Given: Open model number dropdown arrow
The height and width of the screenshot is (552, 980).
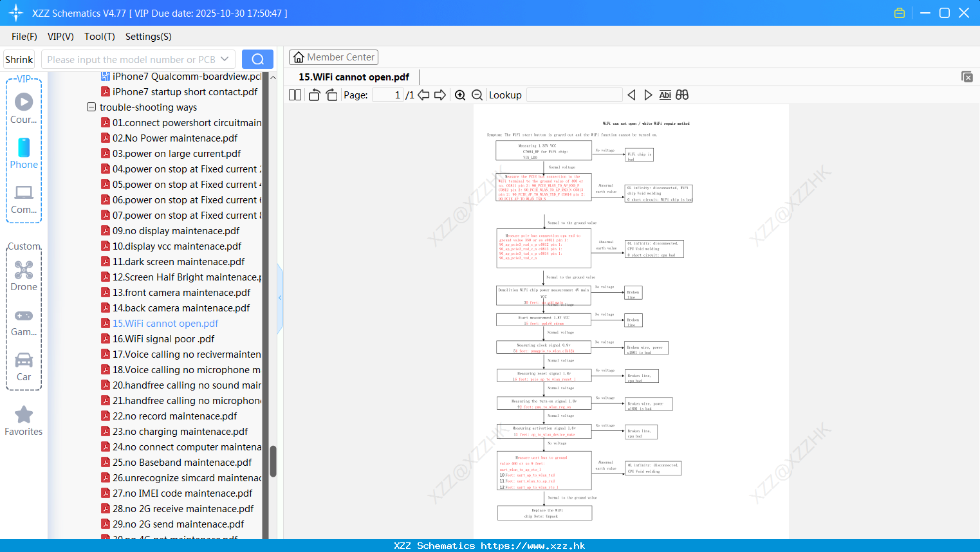Looking at the screenshot, I should point(225,59).
